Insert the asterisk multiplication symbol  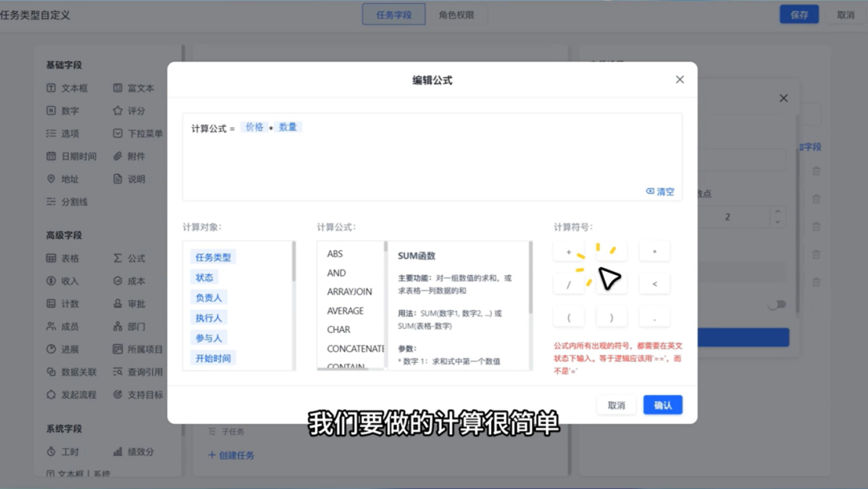654,252
